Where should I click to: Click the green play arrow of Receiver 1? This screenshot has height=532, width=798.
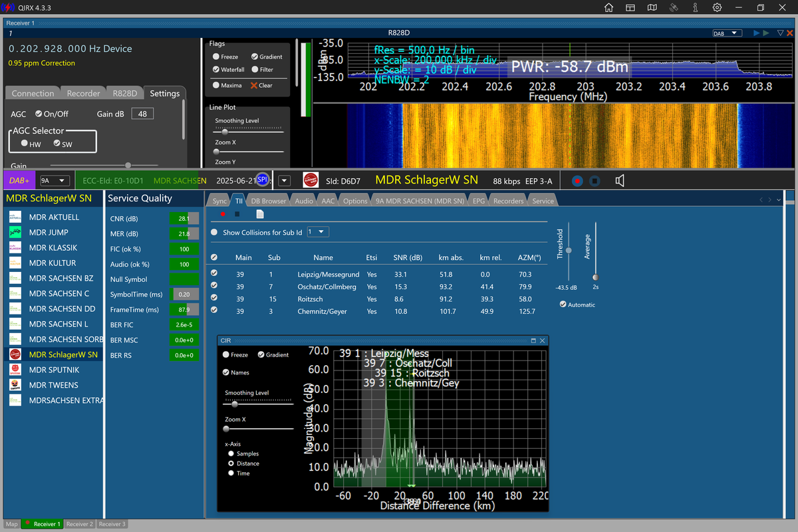766,33
